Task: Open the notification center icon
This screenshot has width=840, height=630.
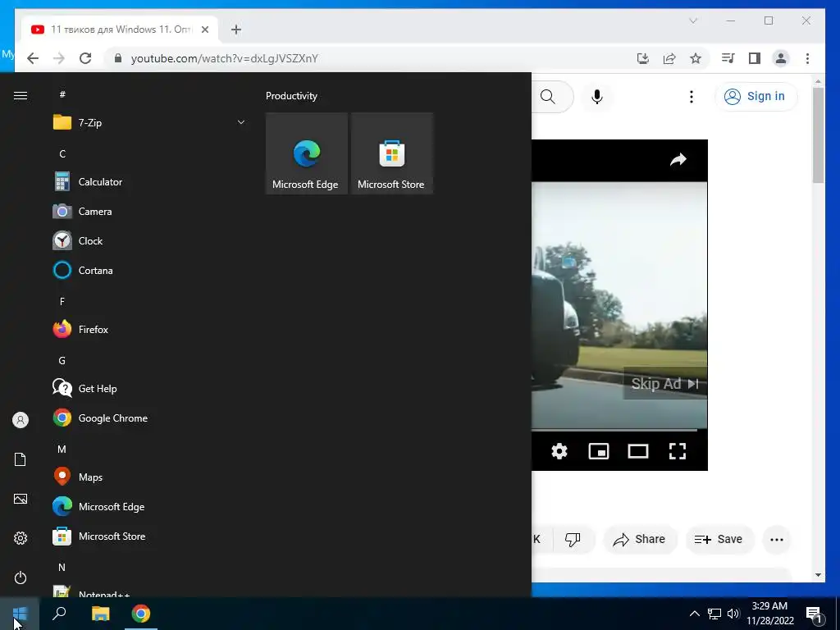Action: [x=814, y=614]
